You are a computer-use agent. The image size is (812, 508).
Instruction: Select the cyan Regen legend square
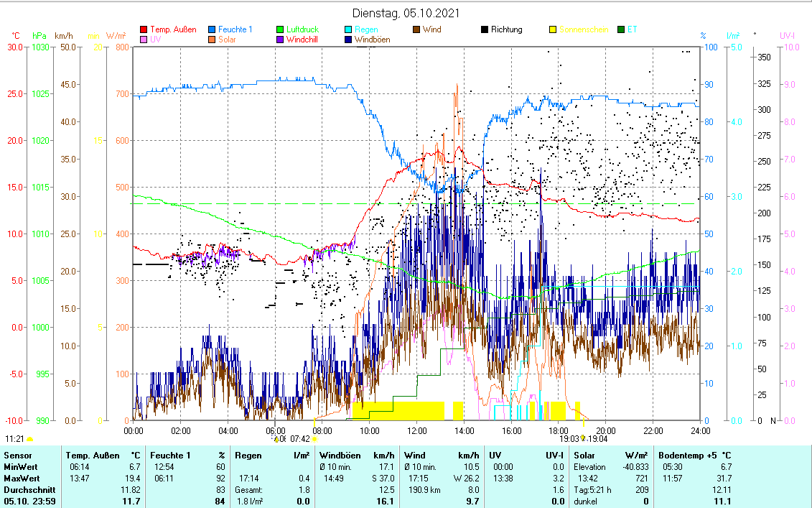pos(348,29)
